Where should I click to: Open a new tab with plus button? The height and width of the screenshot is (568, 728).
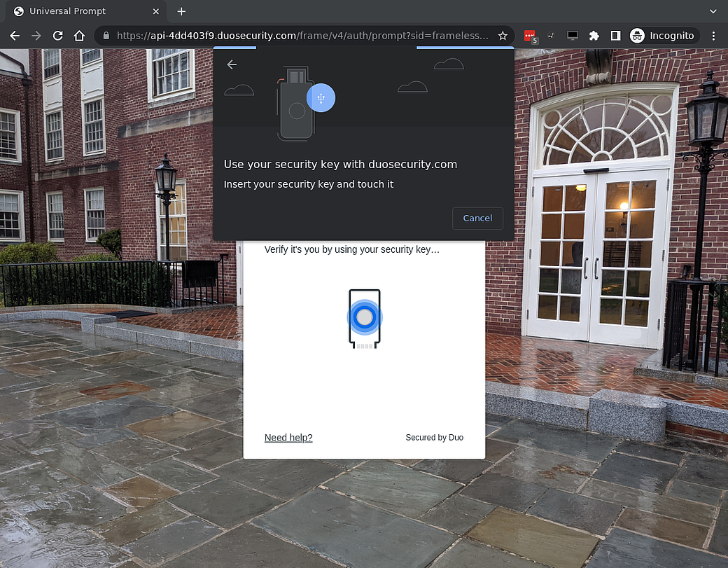[181, 11]
